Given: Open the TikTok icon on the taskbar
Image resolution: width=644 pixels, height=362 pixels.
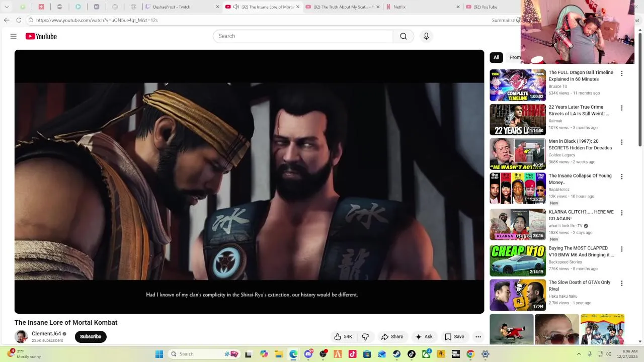Looking at the screenshot, I should click(x=412, y=354).
